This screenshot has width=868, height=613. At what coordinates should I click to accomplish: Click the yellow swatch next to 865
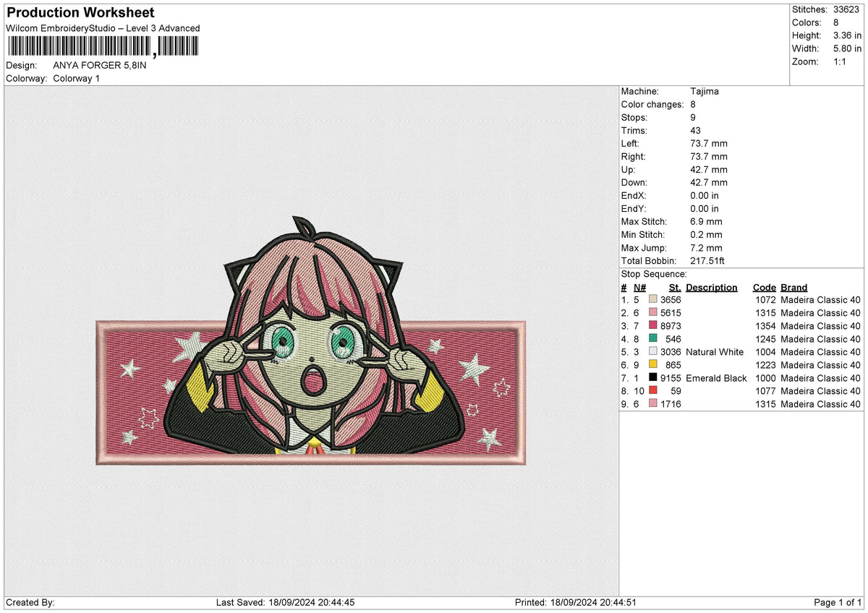pos(653,365)
